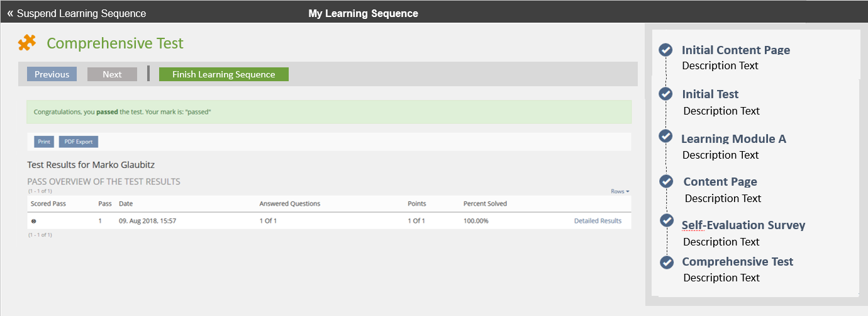This screenshot has width=868, height=316.
Task: Print the test results
Action: 44,142
